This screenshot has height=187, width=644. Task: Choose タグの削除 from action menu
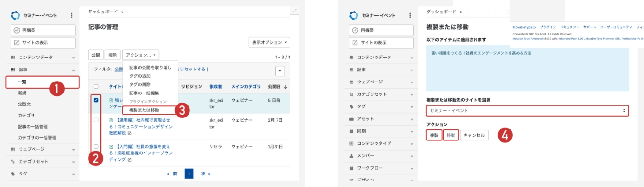150,84
